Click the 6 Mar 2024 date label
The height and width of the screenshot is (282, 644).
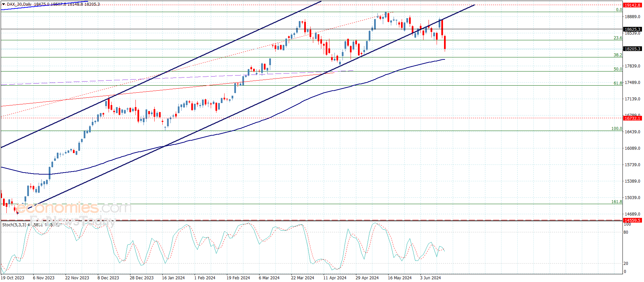pyautogui.click(x=269, y=278)
